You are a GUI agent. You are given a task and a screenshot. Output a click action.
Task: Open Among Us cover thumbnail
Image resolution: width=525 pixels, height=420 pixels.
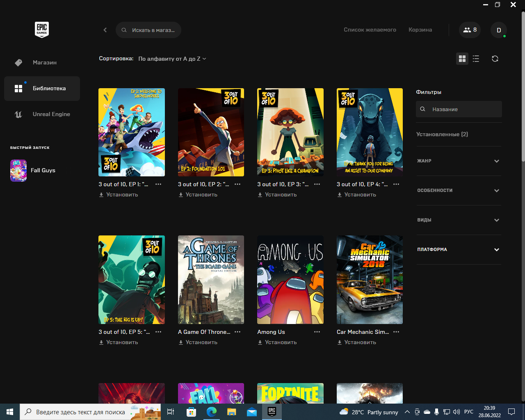point(290,280)
